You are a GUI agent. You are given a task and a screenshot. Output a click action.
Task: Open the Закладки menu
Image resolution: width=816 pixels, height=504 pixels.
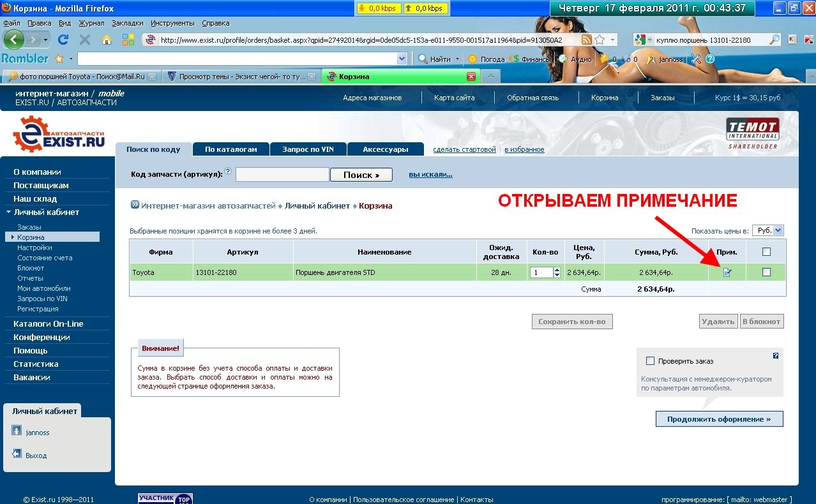coord(127,23)
